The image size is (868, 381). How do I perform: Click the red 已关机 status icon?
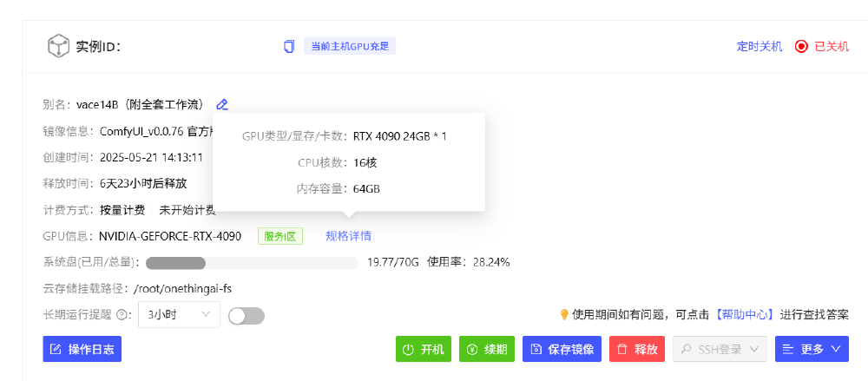click(801, 47)
